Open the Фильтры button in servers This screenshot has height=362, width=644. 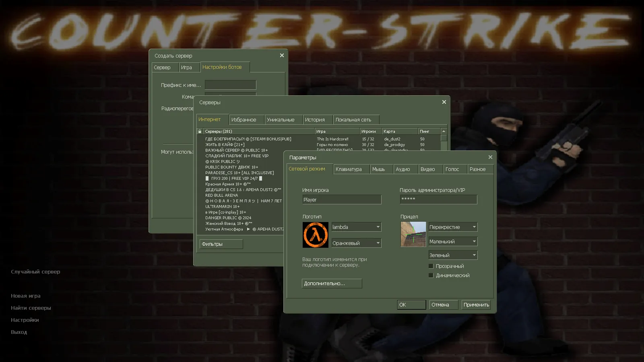pyautogui.click(x=221, y=244)
